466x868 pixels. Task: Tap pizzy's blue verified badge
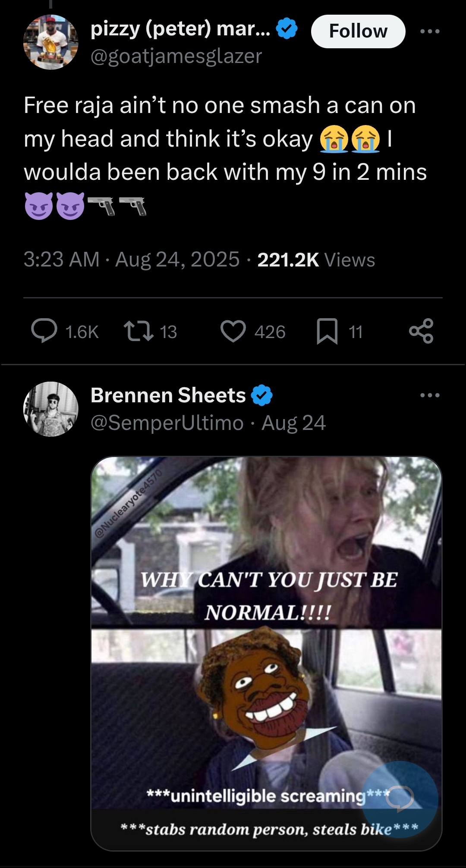287,29
